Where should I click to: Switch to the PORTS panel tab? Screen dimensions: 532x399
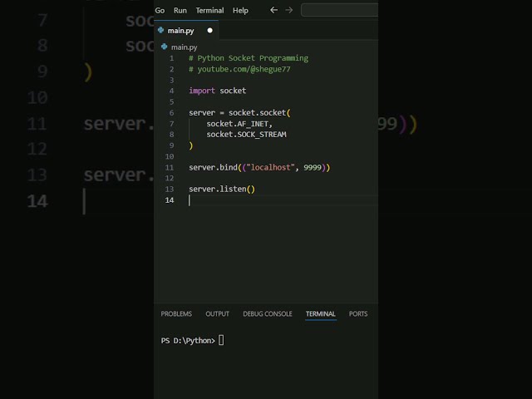[358, 314]
